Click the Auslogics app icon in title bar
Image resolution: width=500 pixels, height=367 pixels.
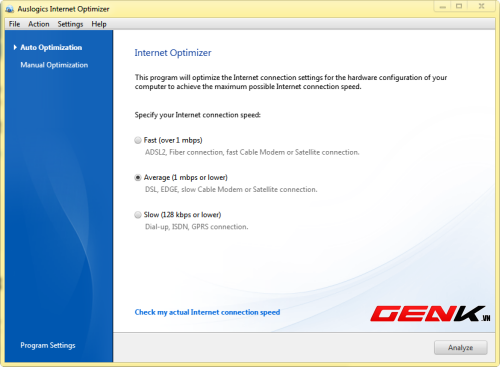tap(9, 9)
